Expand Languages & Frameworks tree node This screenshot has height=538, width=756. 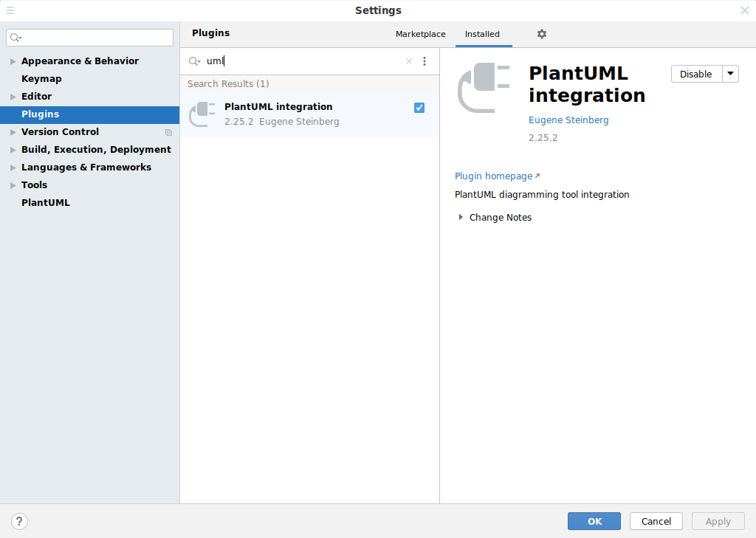pos(13,168)
